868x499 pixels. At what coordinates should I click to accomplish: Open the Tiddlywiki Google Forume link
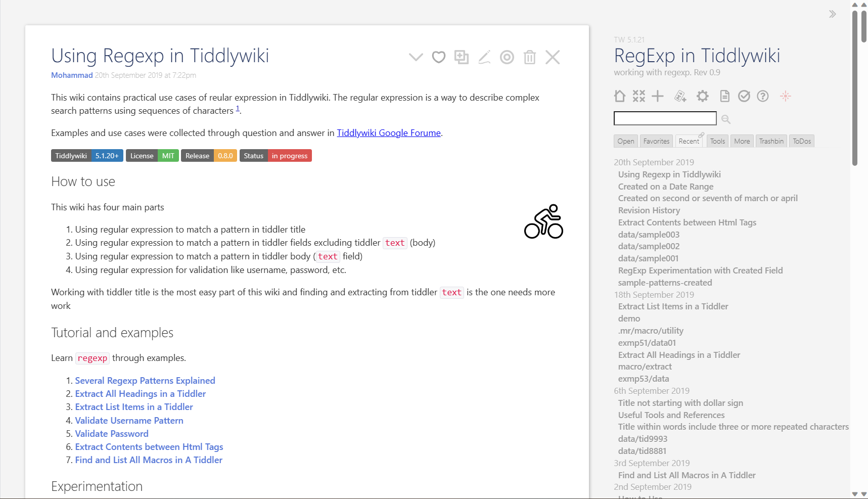(389, 133)
